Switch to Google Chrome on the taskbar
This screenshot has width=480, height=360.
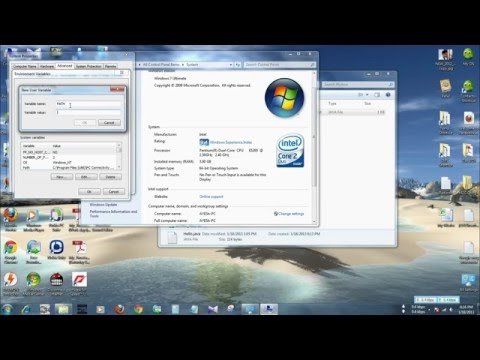pos(138,309)
